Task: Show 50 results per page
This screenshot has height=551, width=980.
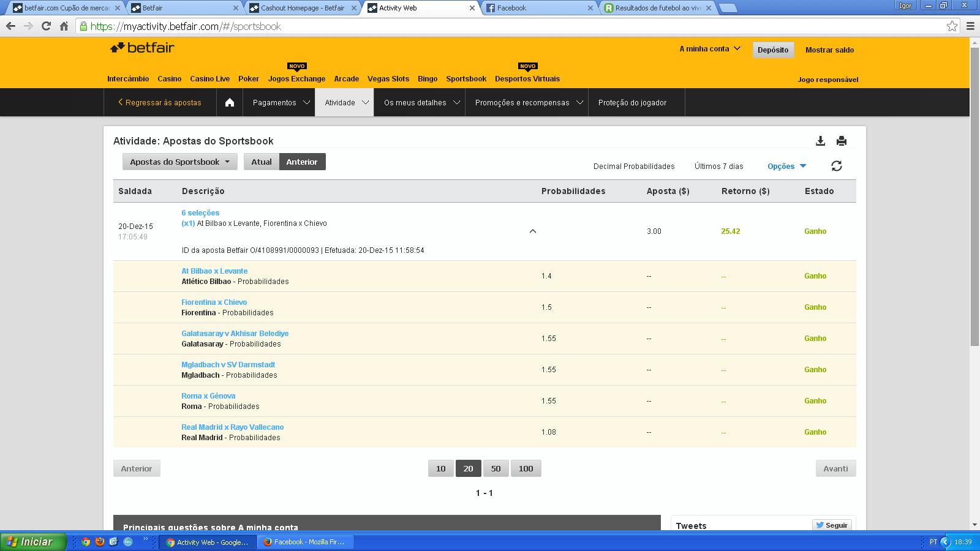Action: coord(496,468)
